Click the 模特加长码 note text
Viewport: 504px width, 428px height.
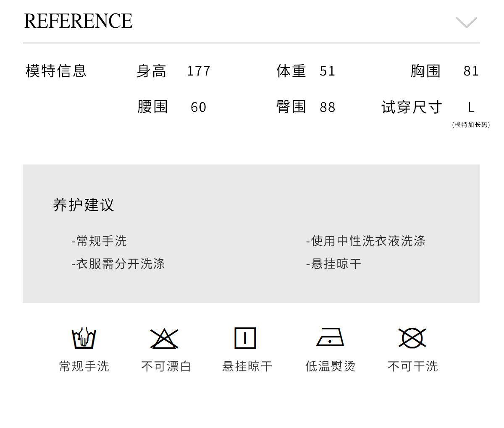471,125
